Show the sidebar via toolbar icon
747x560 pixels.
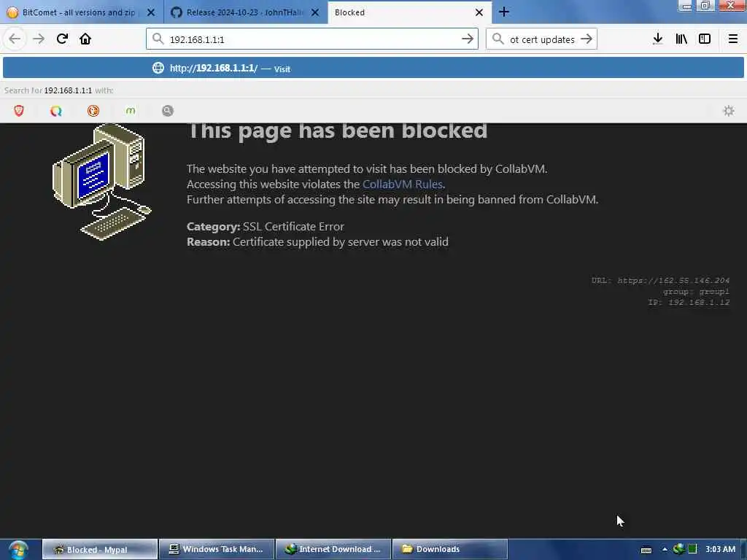click(x=705, y=39)
